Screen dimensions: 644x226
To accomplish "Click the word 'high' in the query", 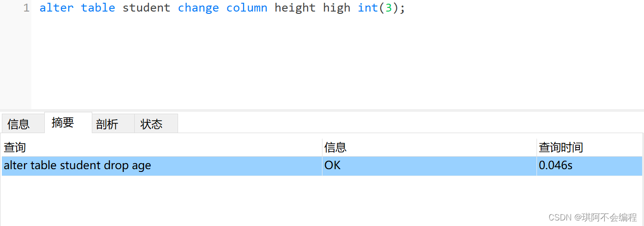I will click(337, 8).
